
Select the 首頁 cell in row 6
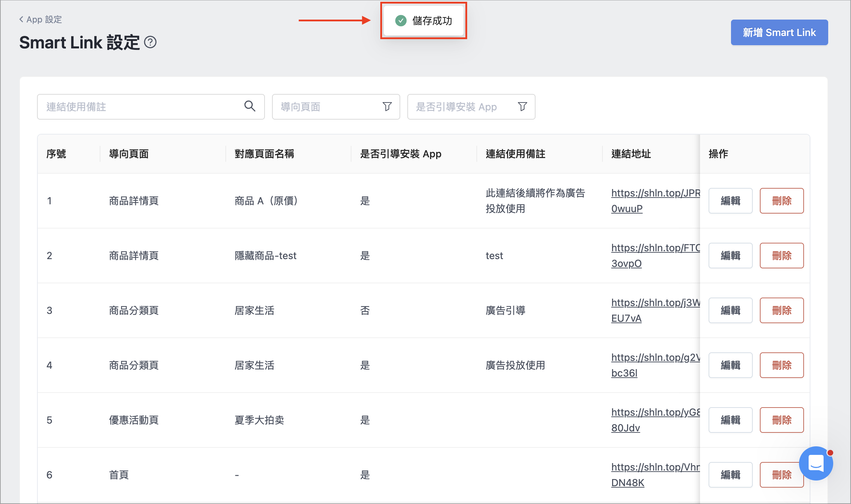point(119,475)
